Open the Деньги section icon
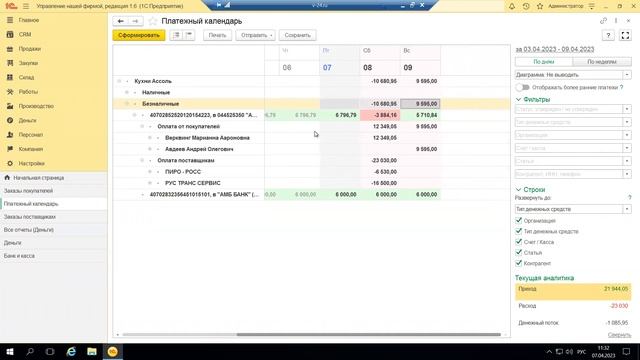Screen dimensions: 640x360 (x=10, y=120)
